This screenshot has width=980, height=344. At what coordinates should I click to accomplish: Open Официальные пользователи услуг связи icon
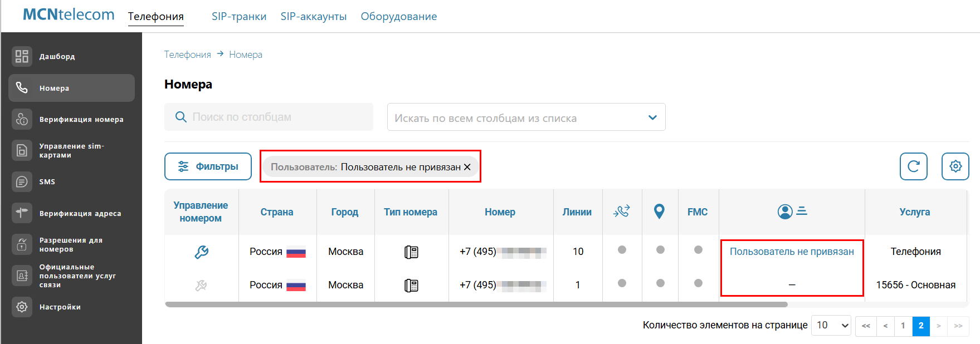(22, 276)
